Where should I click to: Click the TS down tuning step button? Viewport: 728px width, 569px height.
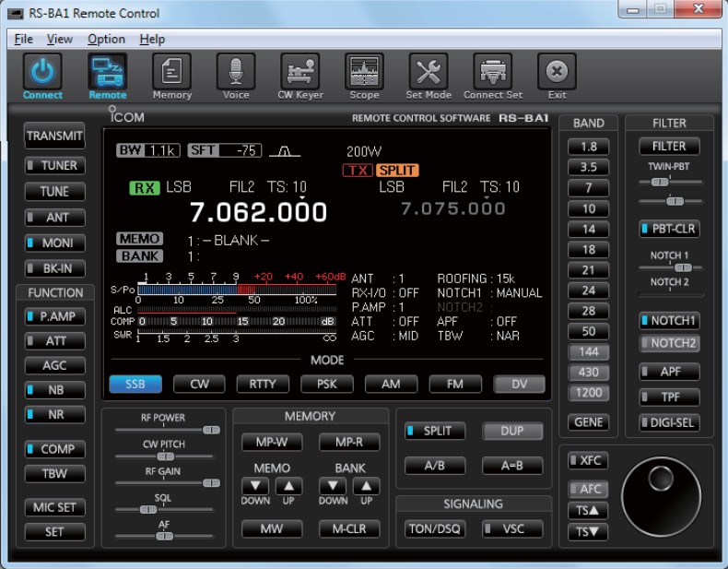[x=588, y=531]
